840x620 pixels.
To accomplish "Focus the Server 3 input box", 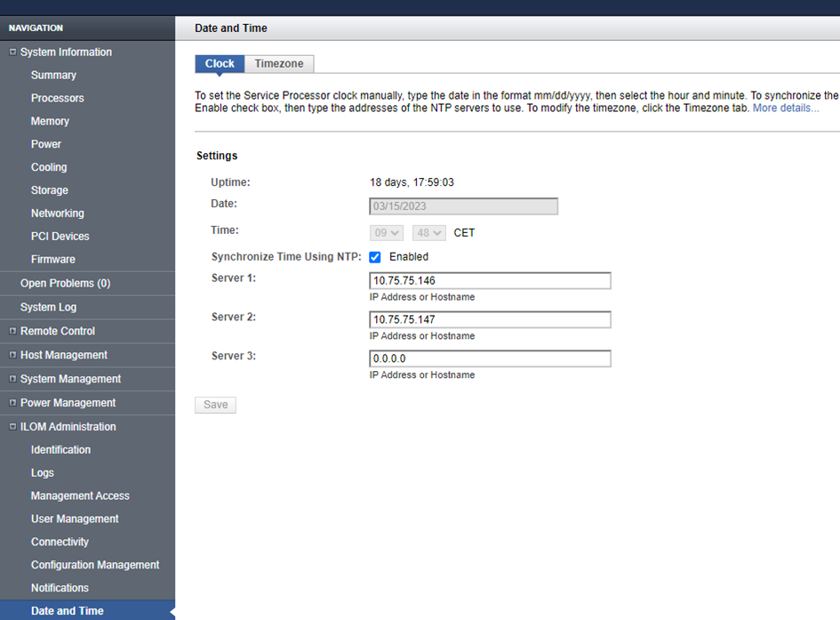I will [x=490, y=359].
